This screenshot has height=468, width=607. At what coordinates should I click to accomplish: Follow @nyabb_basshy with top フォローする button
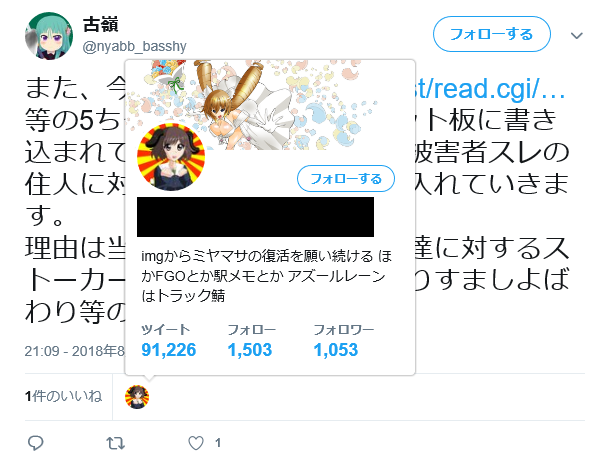(492, 34)
